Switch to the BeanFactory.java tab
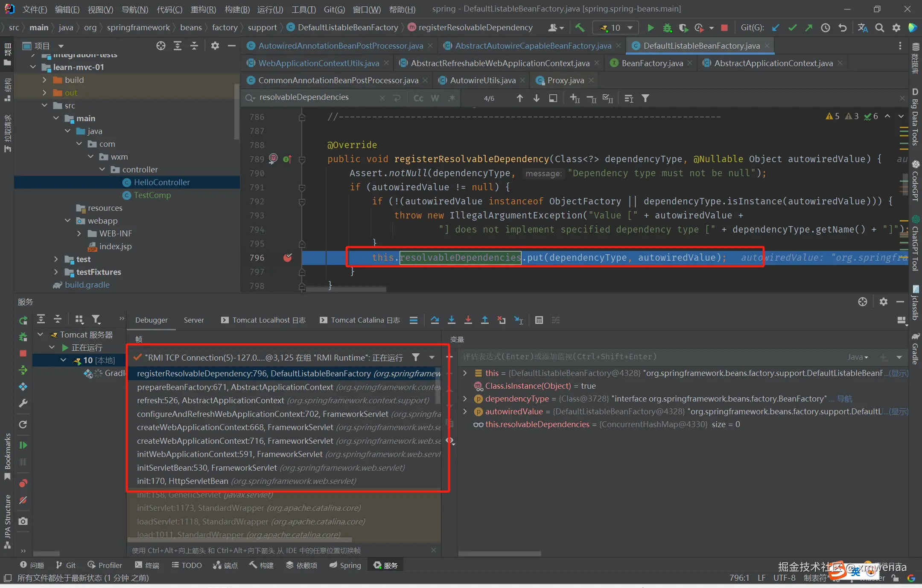Image resolution: width=922 pixels, height=588 pixels. point(652,63)
